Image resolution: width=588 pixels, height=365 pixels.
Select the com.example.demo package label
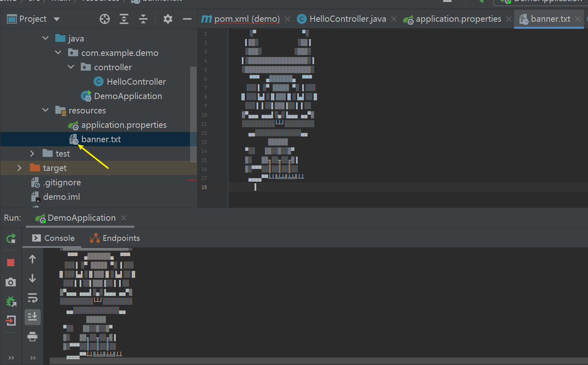(x=120, y=53)
